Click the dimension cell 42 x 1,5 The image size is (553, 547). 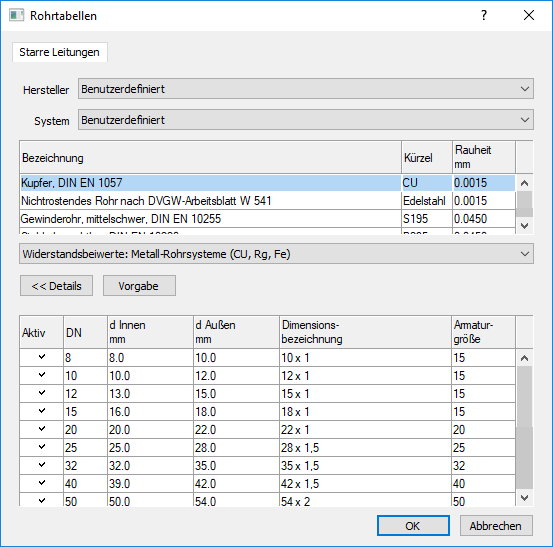pyautogui.click(x=365, y=484)
